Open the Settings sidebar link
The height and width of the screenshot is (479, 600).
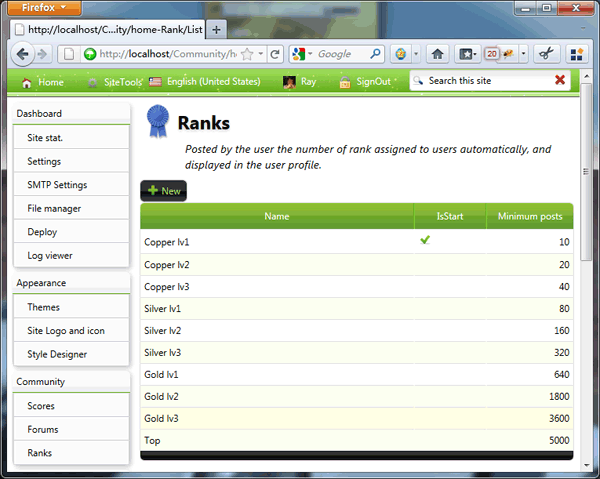click(x=71, y=161)
